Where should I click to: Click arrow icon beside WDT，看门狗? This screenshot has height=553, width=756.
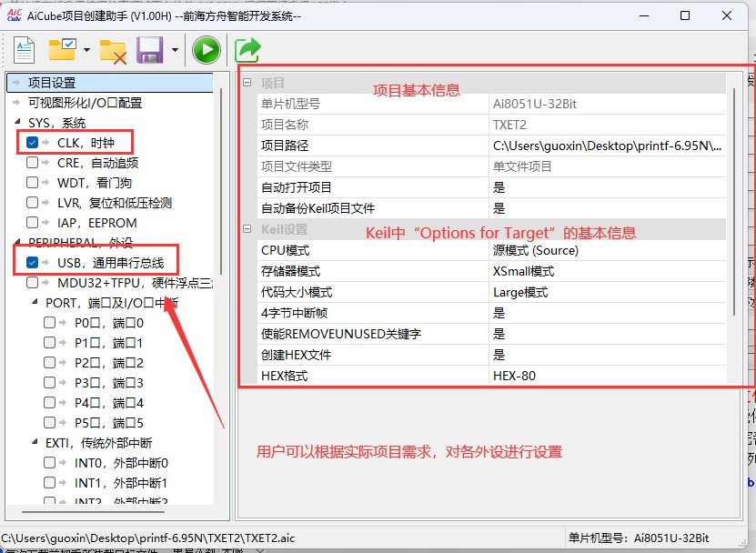click(x=45, y=182)
